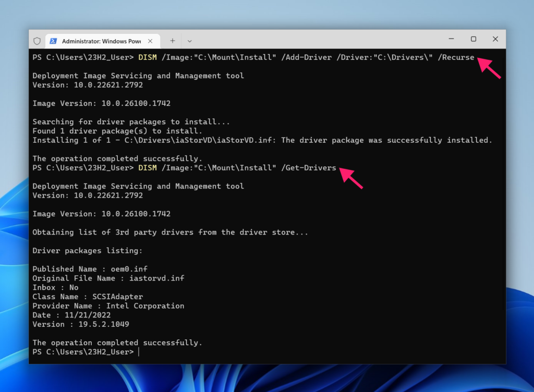
Task: Maximize the terminal window
Action: coord(474,39)
